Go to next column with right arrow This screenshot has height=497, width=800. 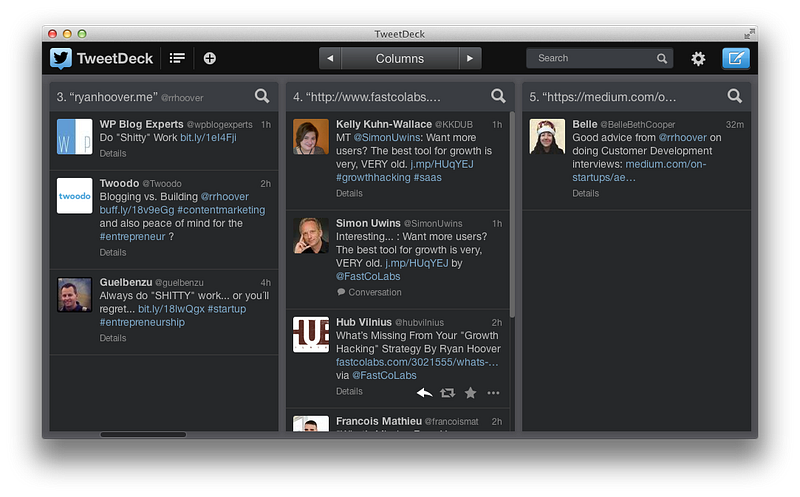click(x=470, y=58)
